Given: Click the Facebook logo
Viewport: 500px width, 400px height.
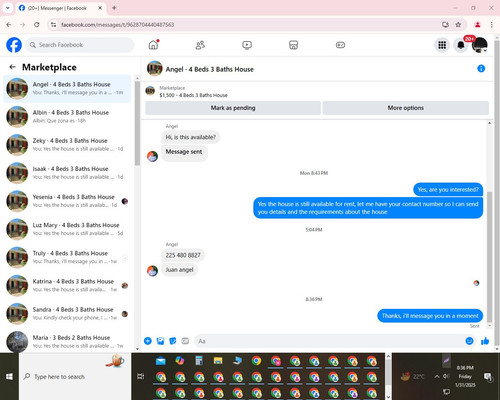Looking at the screenshot, I should tap(14, 45).
